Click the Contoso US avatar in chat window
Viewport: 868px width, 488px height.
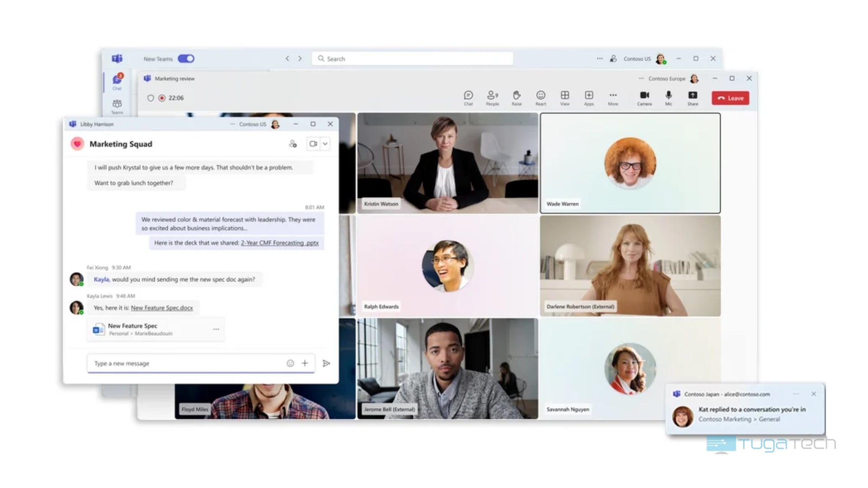coord(275,124)
